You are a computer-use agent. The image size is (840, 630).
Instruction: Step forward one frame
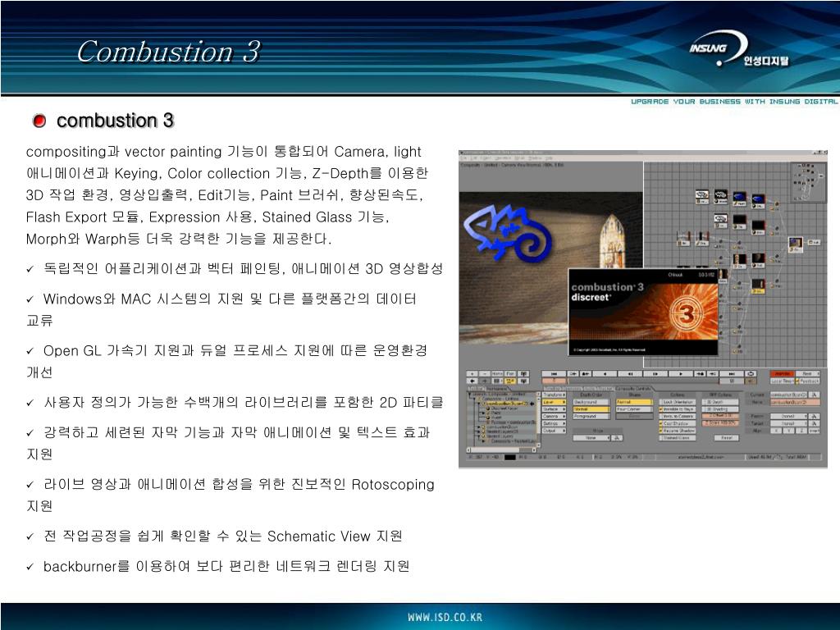tap(655, 373)
